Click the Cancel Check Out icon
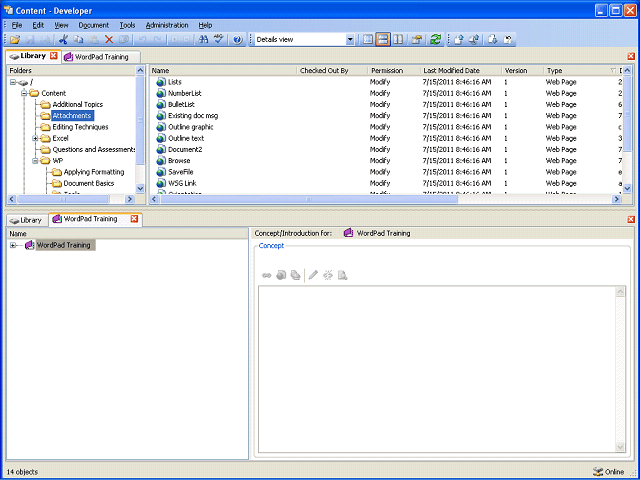The width and height of the screenshot is (640, 480). (508, 40)
